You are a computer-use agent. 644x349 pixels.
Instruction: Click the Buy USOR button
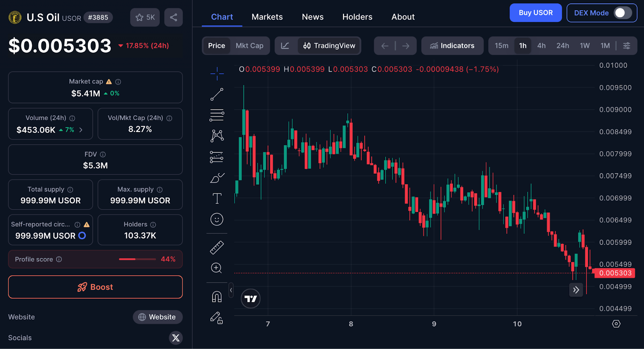pos(536,13)
